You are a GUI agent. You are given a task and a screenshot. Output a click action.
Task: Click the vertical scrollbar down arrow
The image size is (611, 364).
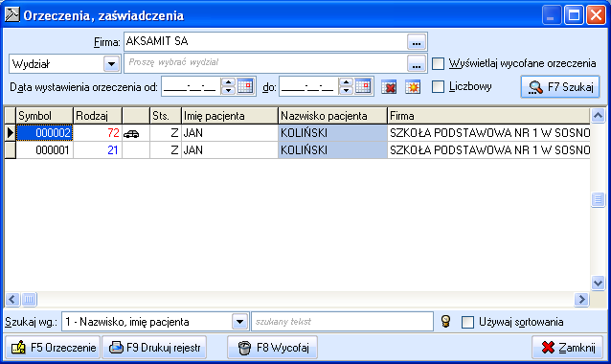(x=598, y=283)
